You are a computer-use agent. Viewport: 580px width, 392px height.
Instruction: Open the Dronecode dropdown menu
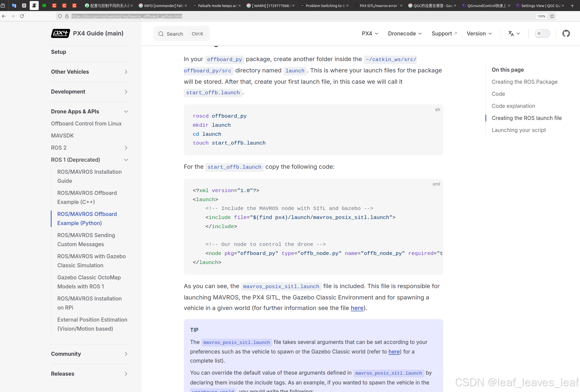tap(405, 33)
